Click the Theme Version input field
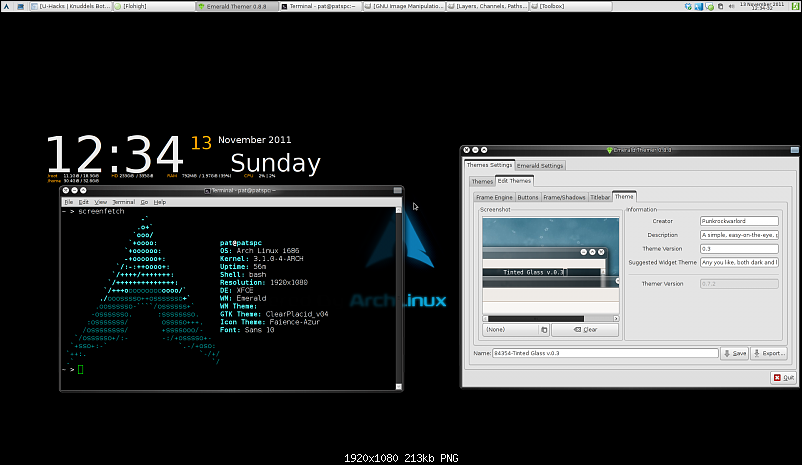 click(739, 249)
